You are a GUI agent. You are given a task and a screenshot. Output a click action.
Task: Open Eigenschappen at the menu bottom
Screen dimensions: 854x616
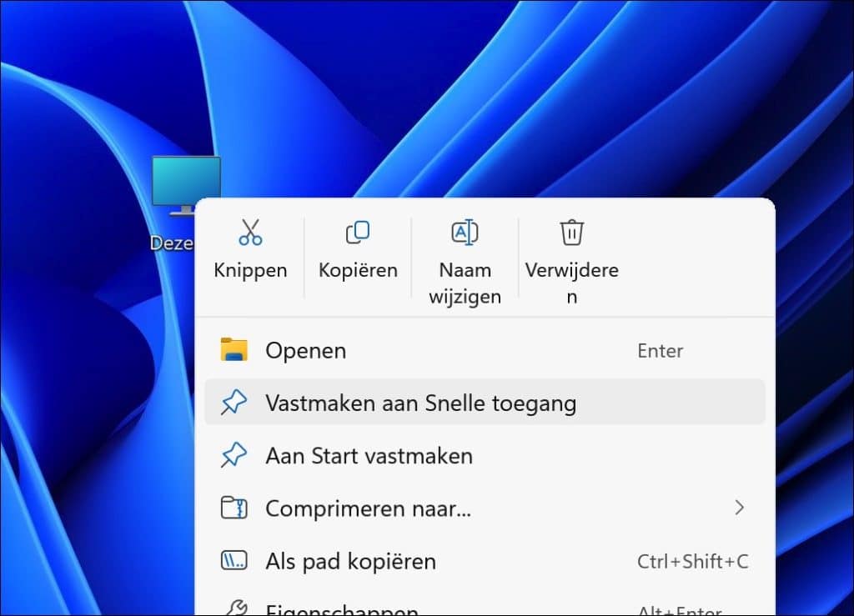click(342, 609)
